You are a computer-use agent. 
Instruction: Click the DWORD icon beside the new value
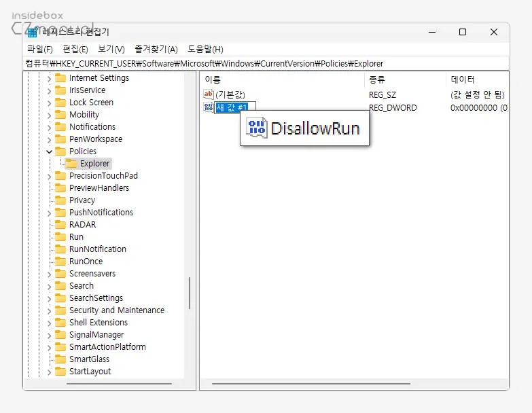[x=209, y=107]
